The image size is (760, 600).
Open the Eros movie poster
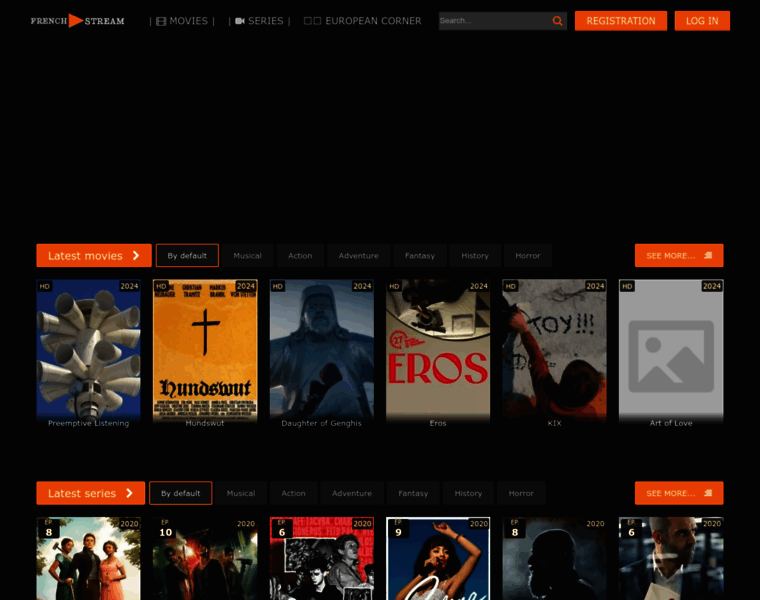pyautogui.click(x=438, y=354)
